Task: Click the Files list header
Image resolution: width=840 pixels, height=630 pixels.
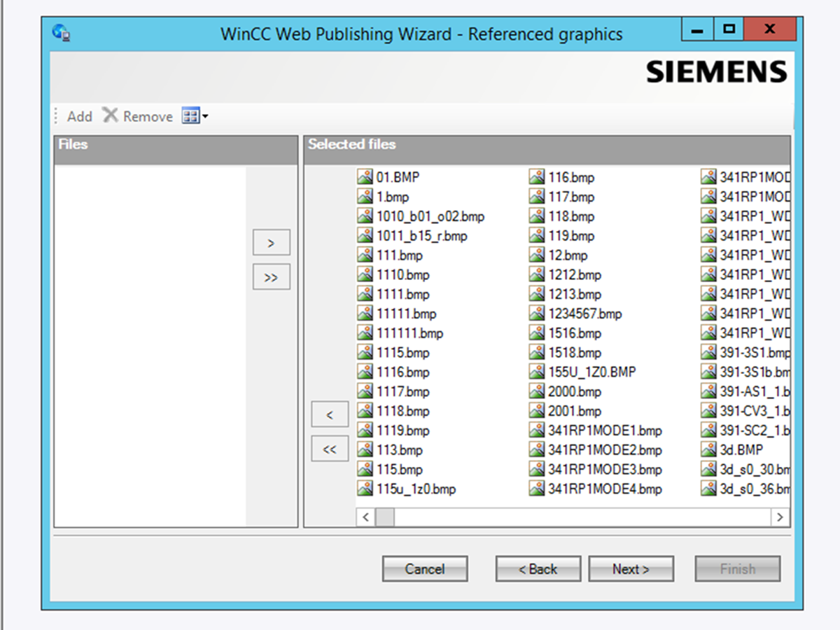Action: (176, 150)
